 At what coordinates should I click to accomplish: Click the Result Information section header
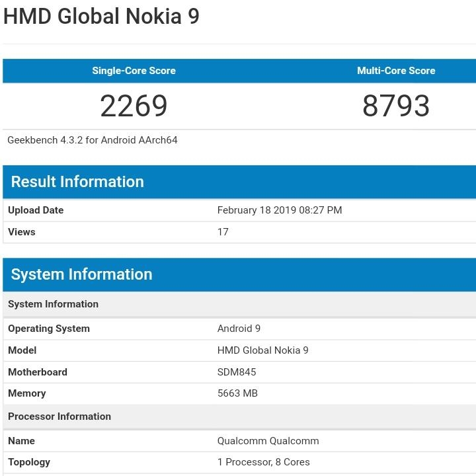[x=239, y=182]
